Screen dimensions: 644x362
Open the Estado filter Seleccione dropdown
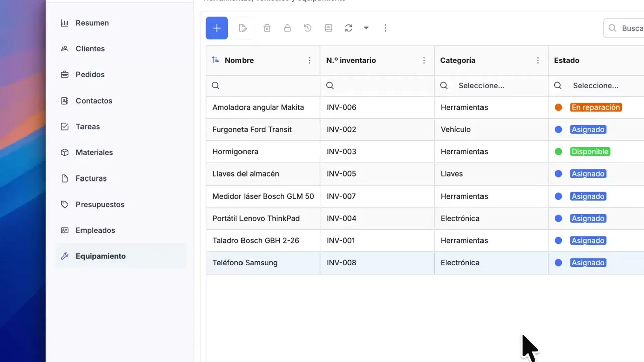click(599, 86)
